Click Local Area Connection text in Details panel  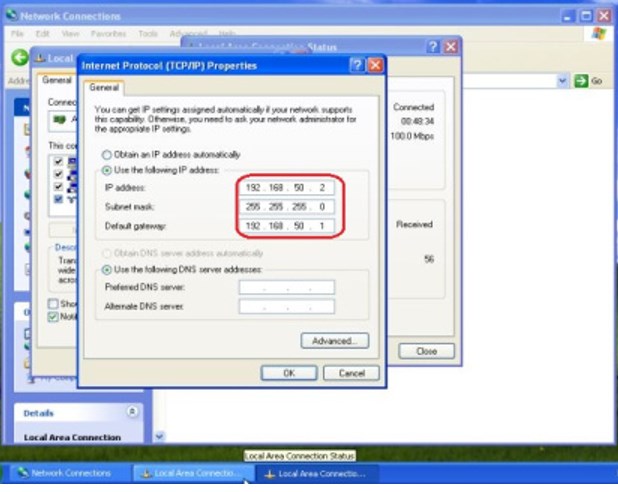coord(72,437)
